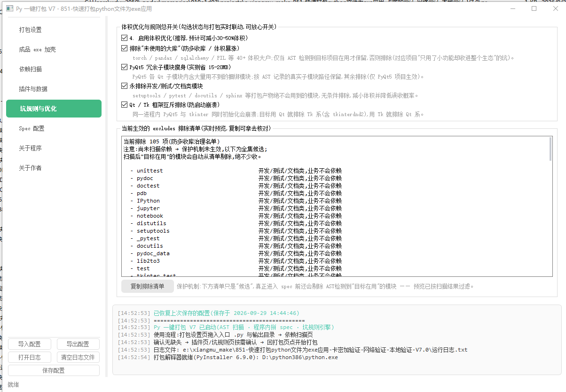
Task: Click the IPython entry in excludes list
Action: [x=236, y=201]
